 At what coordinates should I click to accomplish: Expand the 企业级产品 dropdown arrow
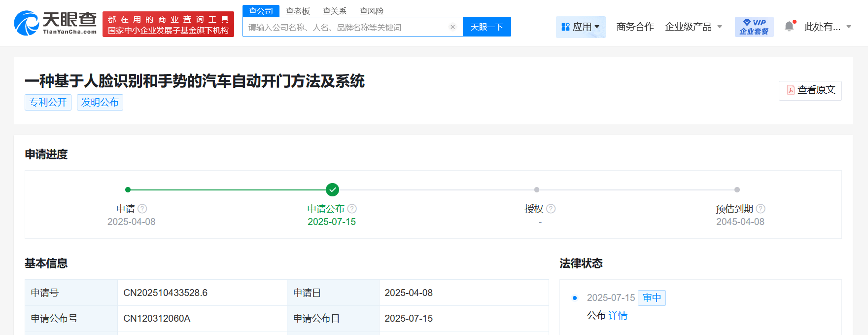(720, 27)
